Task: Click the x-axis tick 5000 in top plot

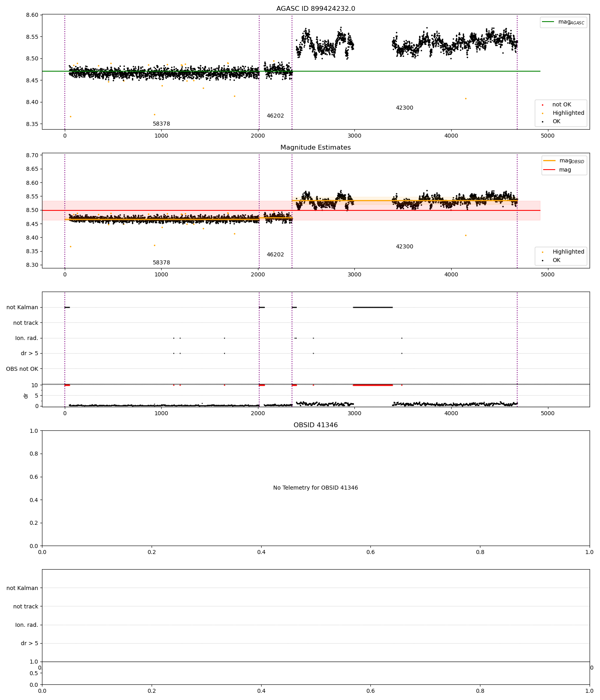Action: [548, 136]
